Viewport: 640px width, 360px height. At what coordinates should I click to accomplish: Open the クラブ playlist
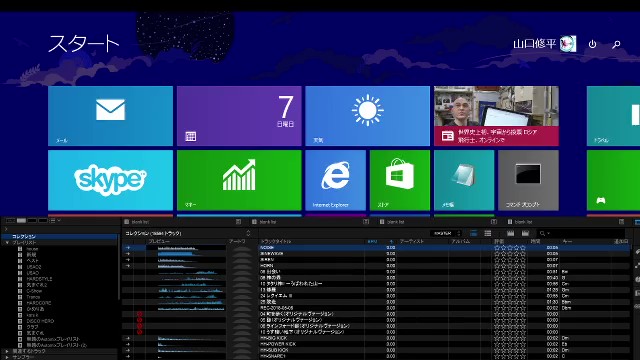pyautogui.click(x=32, y=327)
